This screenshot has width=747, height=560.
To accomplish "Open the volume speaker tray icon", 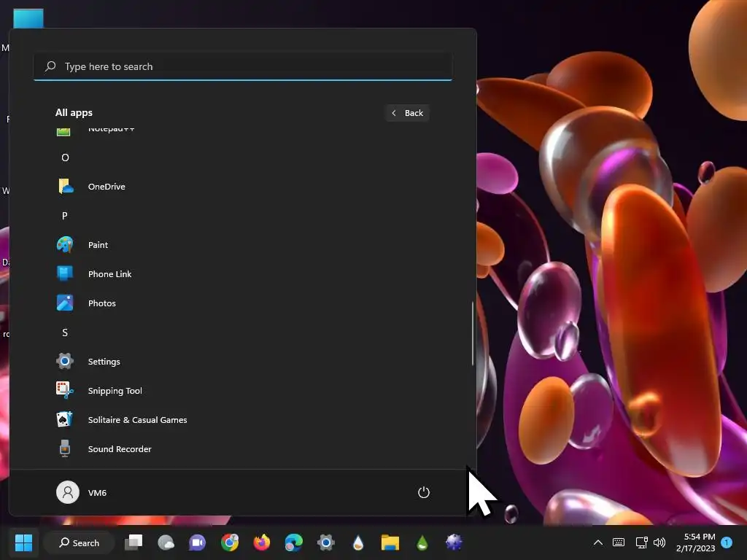I will point(659,542).
